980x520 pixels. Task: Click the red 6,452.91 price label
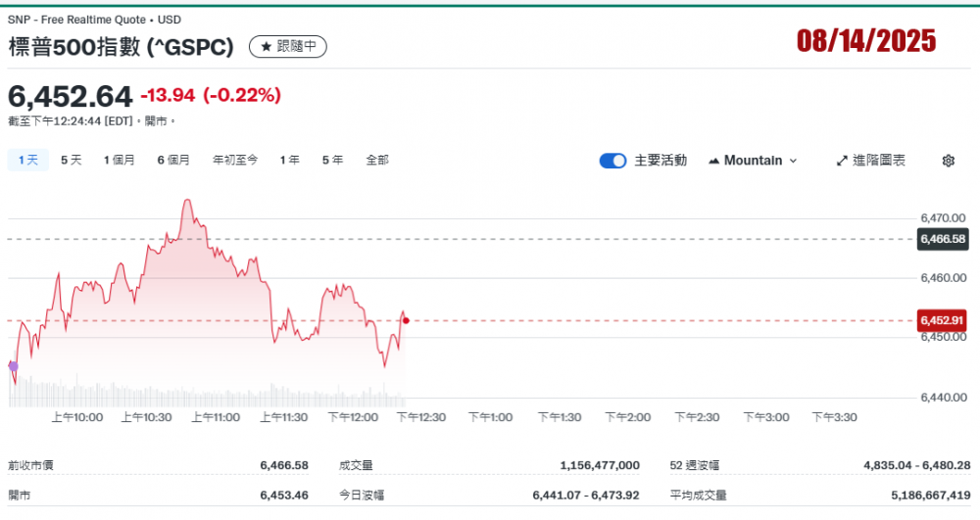coord(942,320)
